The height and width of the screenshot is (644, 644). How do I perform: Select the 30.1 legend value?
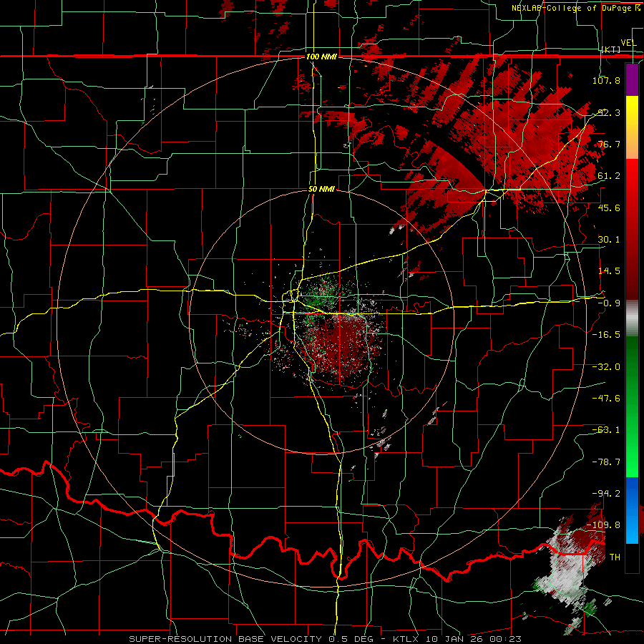[609, 240]
